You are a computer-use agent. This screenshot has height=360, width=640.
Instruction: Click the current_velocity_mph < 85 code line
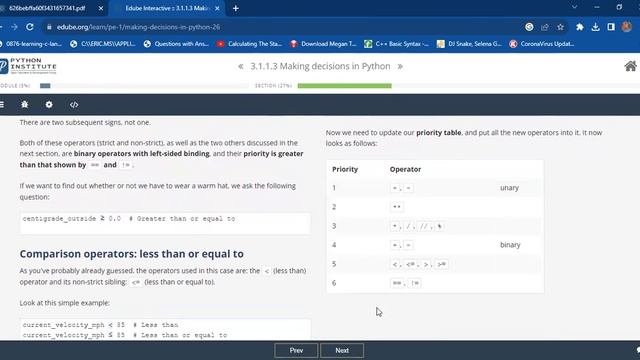point(100,325)
